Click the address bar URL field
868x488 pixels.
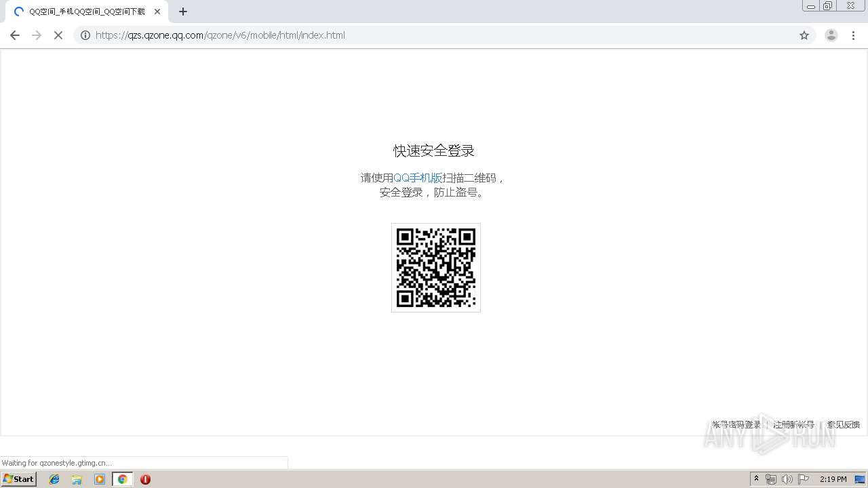click(444, 35)
